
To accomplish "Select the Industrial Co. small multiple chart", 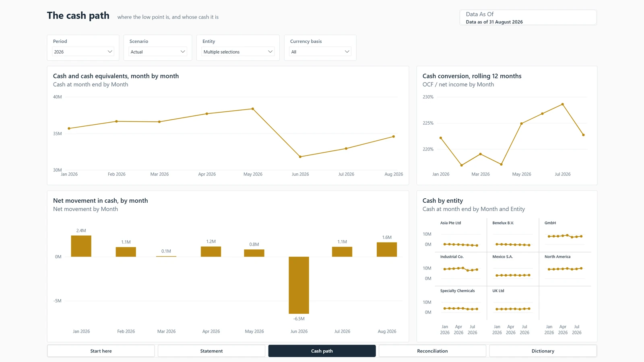I will tap(460, 269).
